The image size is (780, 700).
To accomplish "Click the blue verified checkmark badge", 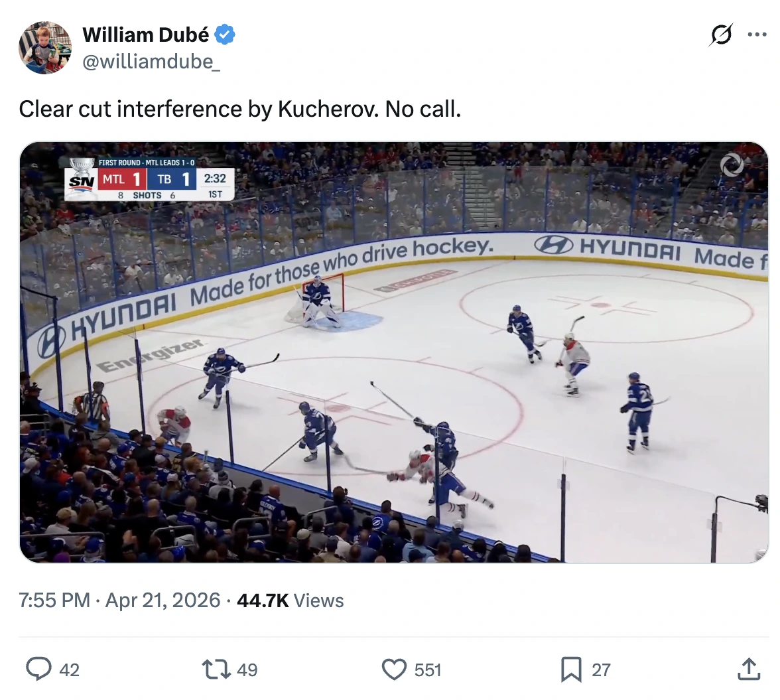I will pos(225,35).
